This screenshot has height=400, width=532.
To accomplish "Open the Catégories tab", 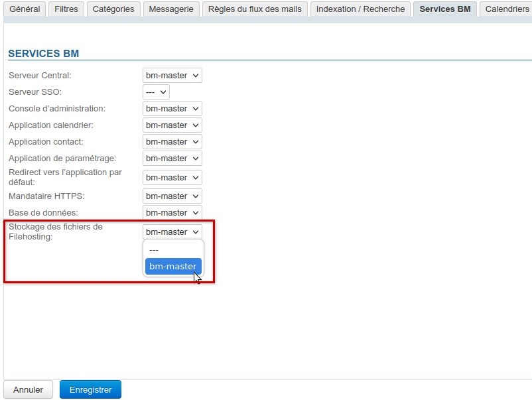I will pos(113,9).
